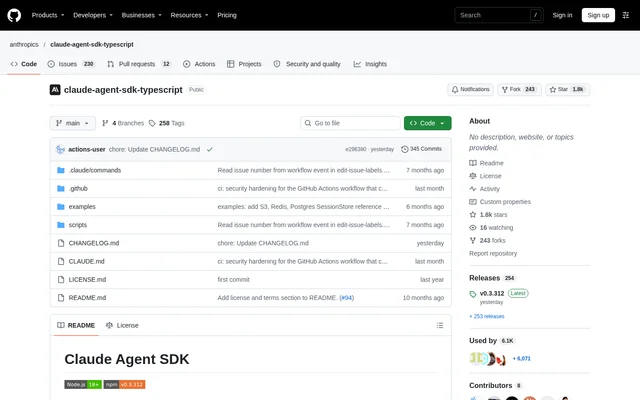Open the examples folder
Screen dimensions: 640x400
tap(82, 207)
